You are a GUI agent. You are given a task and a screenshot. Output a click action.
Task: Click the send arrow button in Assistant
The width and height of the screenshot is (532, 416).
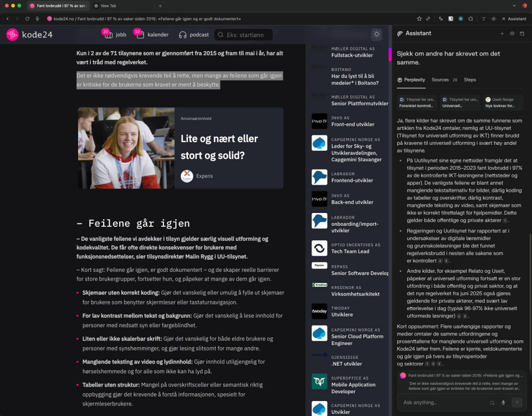coord(516,403)
